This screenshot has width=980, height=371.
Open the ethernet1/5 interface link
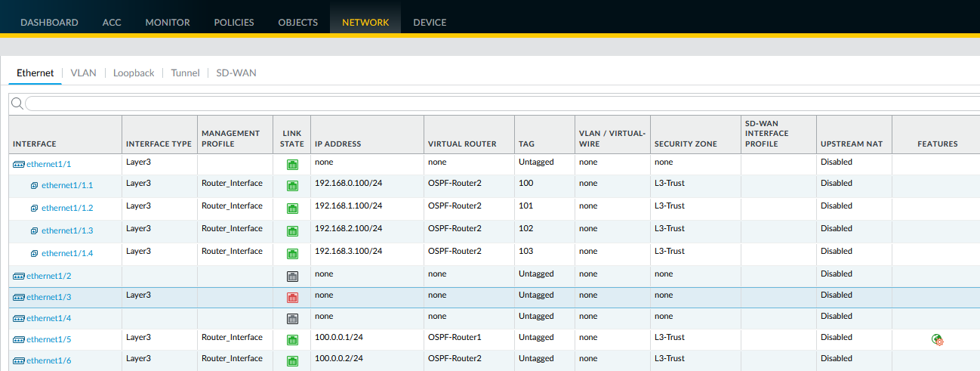49,340
